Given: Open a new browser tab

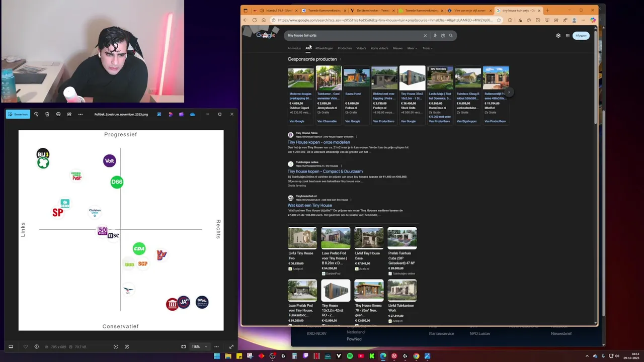Looking at the screenshot, I should (548, 11).
